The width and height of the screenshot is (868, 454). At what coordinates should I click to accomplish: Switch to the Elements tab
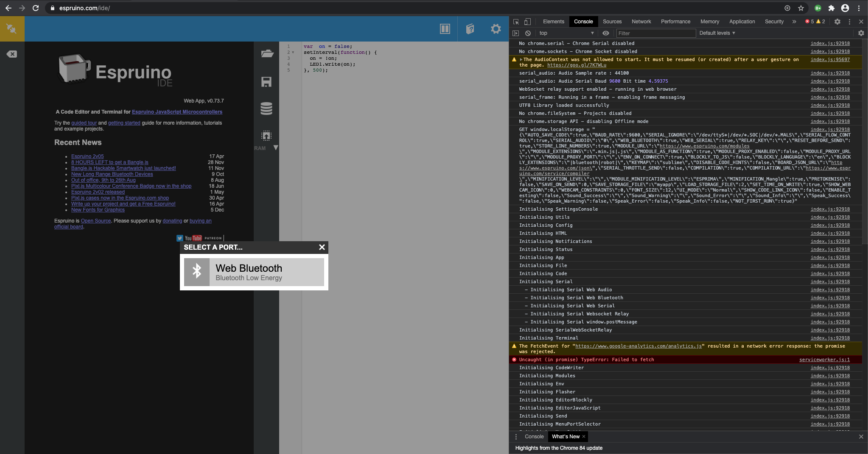coord(554,22)
